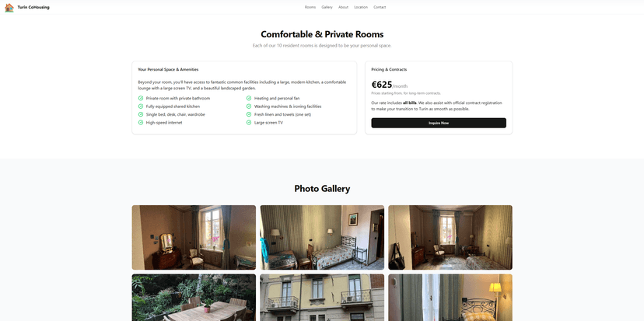Click checkmark icon beside Large screen TV
The image size is (644, 321).
(249, 122)
